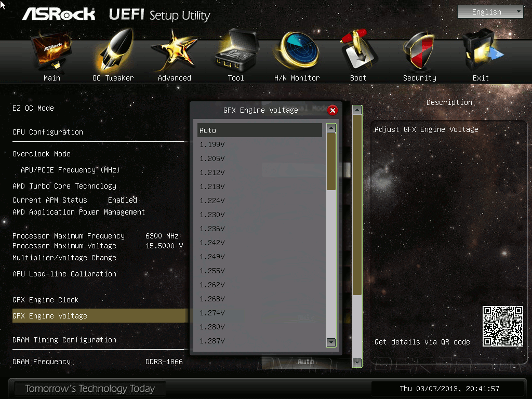Click the Auto value beside DRAM Frequency
Image resolution: width=532 pixels, height=399 pixels.
305,362
